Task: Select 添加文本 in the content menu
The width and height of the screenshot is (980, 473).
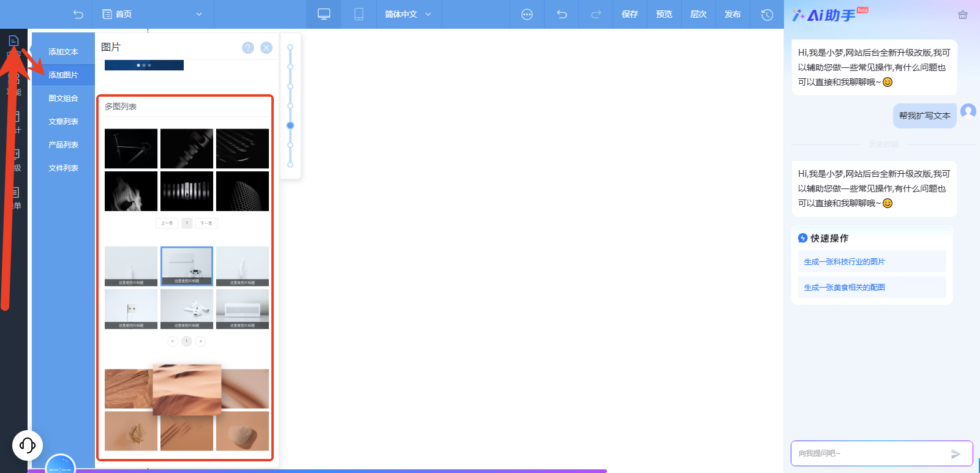Action: [64, 52]
